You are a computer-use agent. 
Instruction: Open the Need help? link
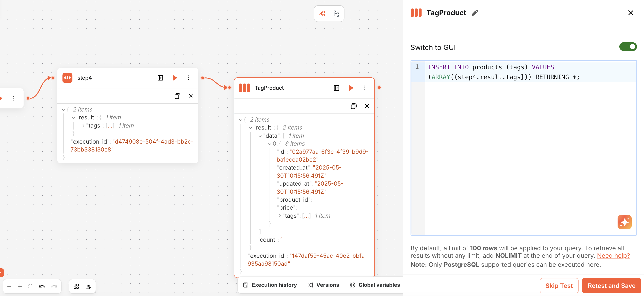click(613, 256)
